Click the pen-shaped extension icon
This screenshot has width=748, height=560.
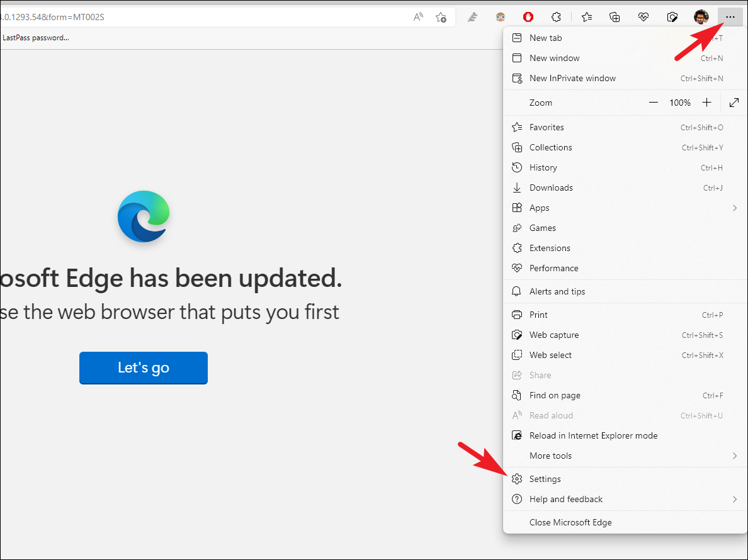(x=472, y=17)
